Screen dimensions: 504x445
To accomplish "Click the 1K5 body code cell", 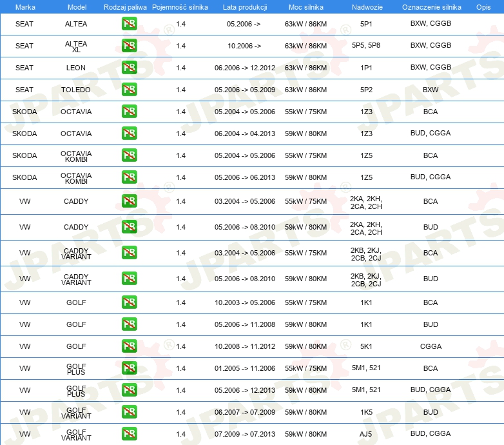I will tap(366, 412).
